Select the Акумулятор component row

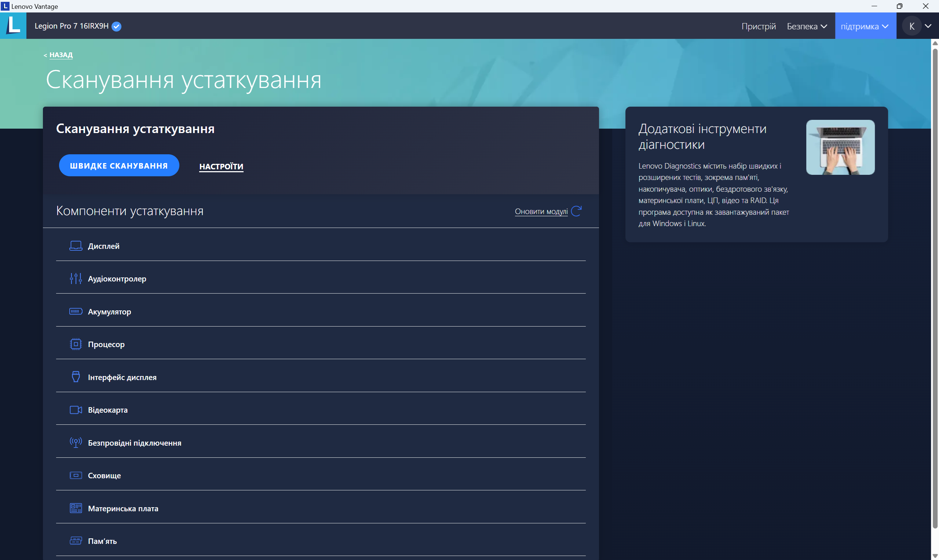point(321,311)
